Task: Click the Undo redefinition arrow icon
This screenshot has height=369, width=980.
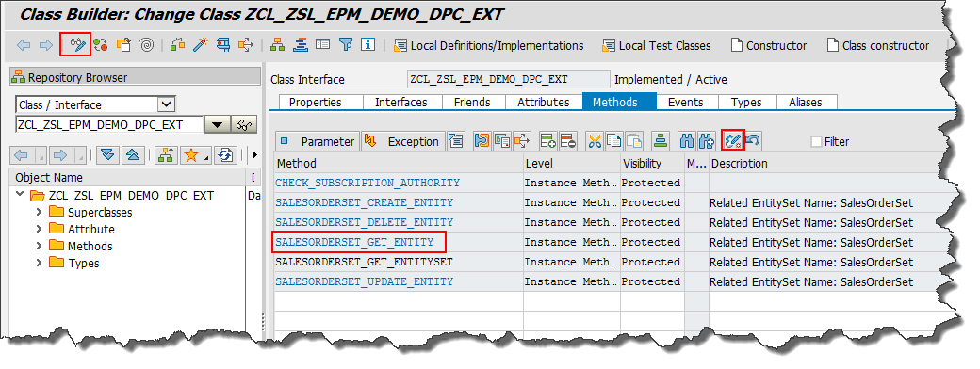Action: tap(752, 141)
